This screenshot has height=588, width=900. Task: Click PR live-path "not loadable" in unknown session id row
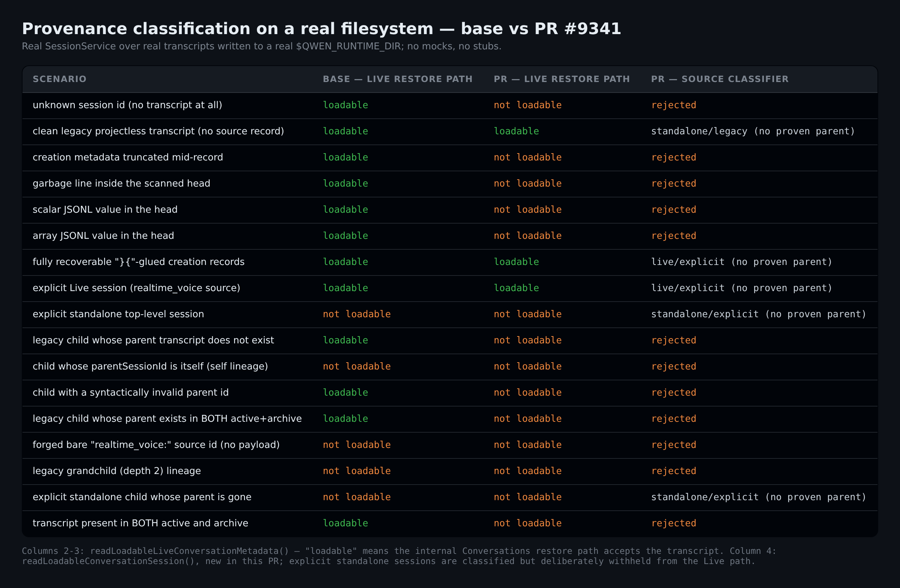[x=528, y=105]
